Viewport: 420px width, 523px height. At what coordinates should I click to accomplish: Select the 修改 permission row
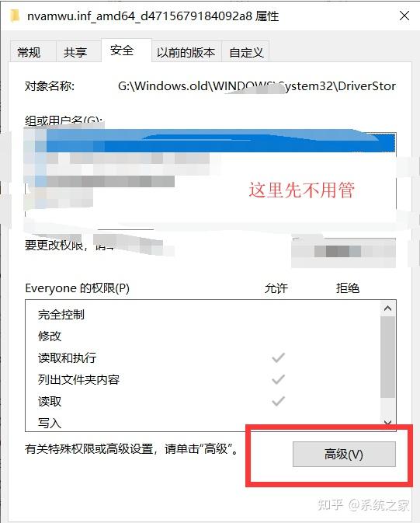(203, 336)
